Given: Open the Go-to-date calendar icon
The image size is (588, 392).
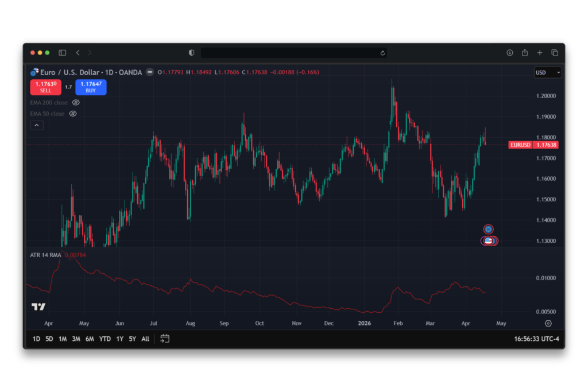Looking at the screenshot, I should coord(165,339).
